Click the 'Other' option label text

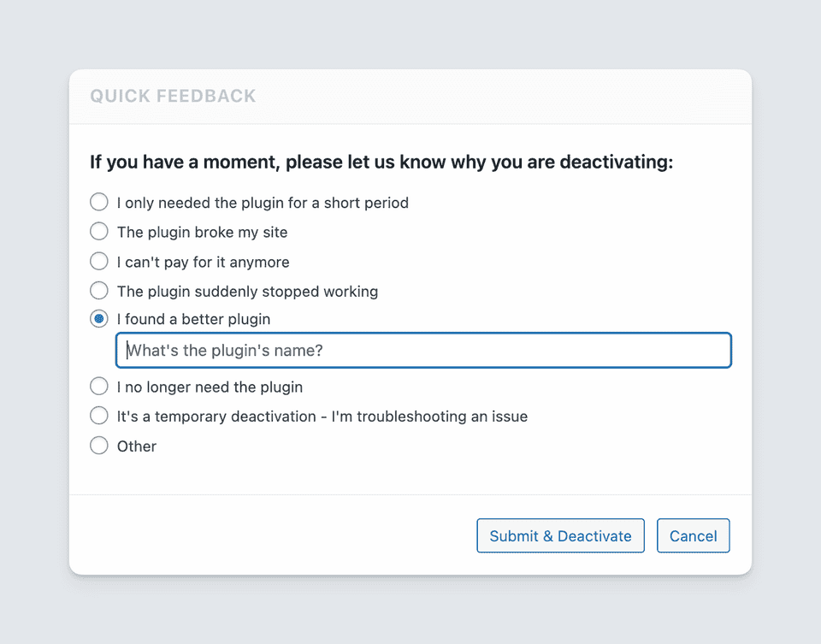137,446
